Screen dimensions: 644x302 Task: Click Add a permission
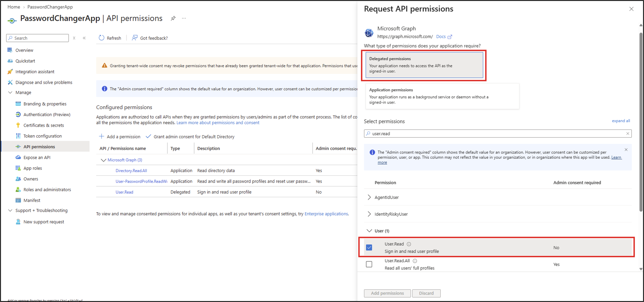120,137
